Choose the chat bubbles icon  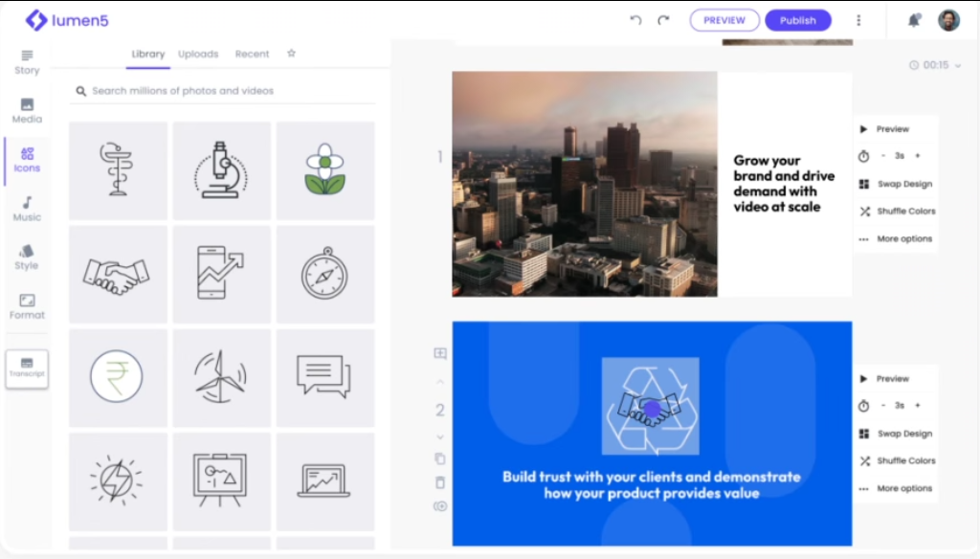(x=325, y=378)
